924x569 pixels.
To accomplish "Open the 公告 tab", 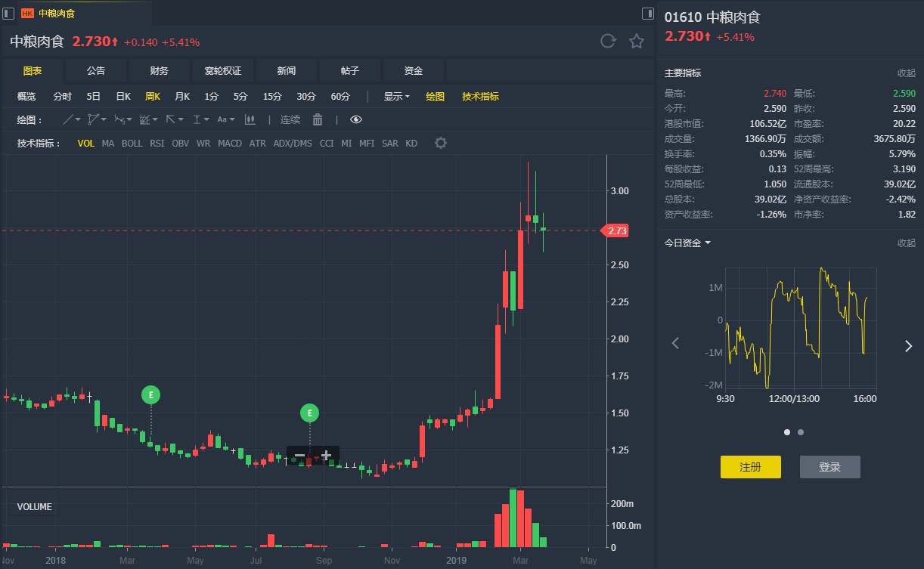I will pos(96,71).
